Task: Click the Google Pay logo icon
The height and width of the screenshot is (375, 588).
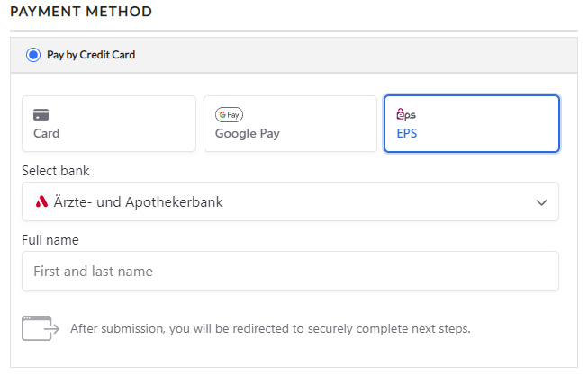Action: point(229,115)
